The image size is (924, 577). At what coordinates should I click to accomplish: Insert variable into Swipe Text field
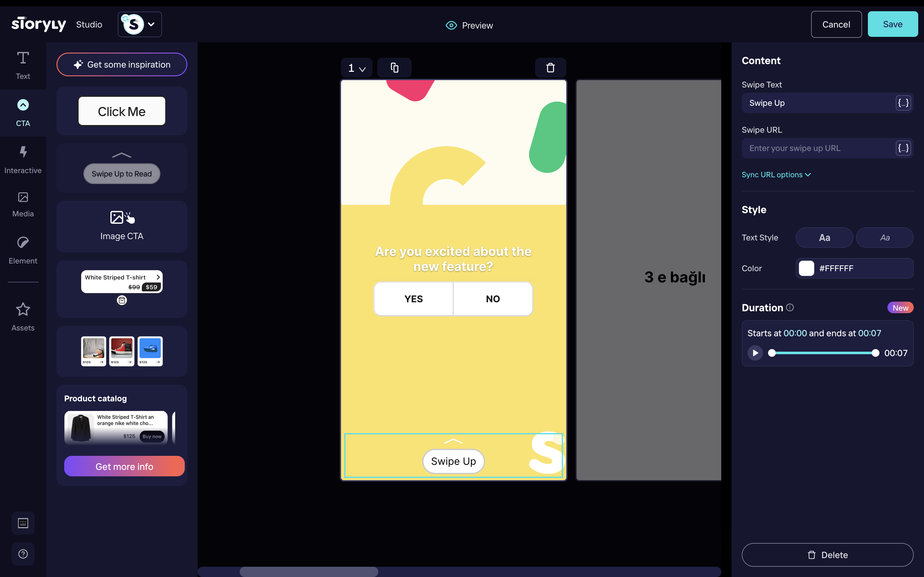(903, 103)
